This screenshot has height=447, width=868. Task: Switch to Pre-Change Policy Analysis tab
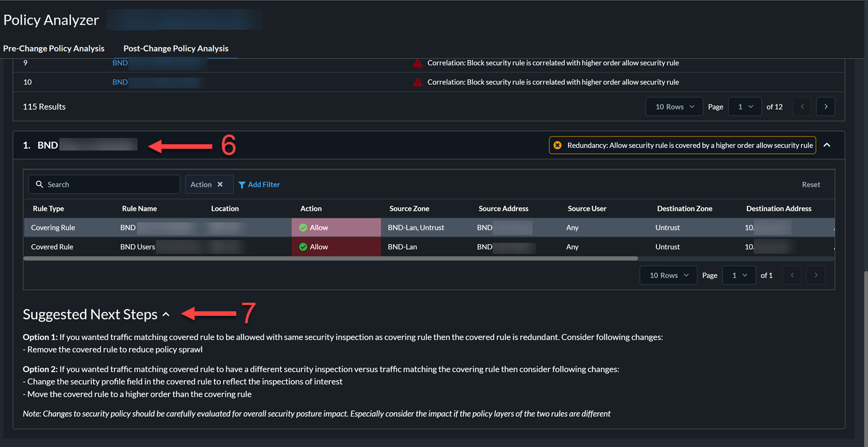pos(54,48)
